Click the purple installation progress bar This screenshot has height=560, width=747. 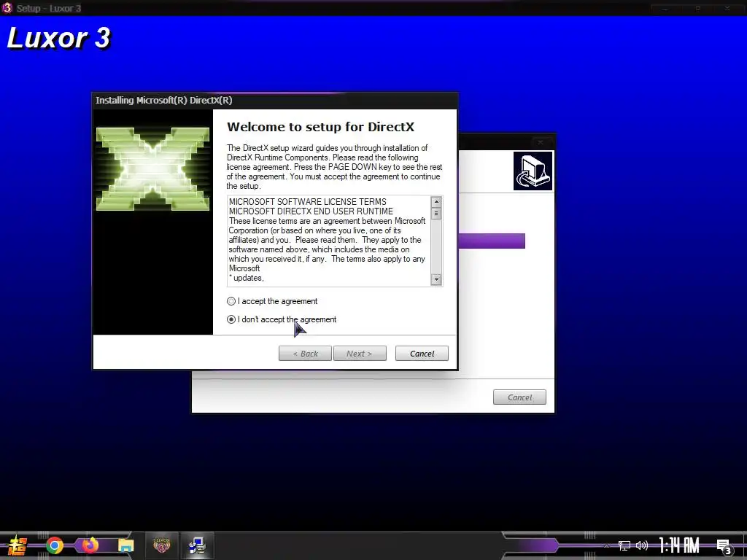(x=492, y=241)
